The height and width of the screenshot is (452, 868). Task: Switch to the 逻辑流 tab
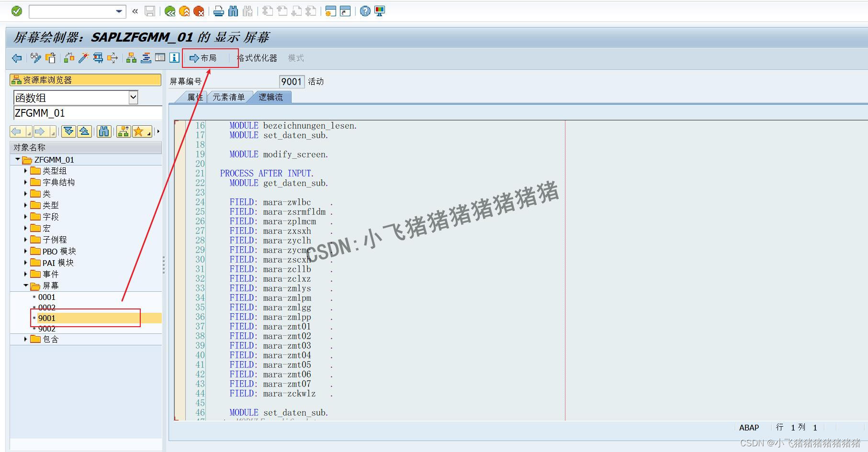271,97
